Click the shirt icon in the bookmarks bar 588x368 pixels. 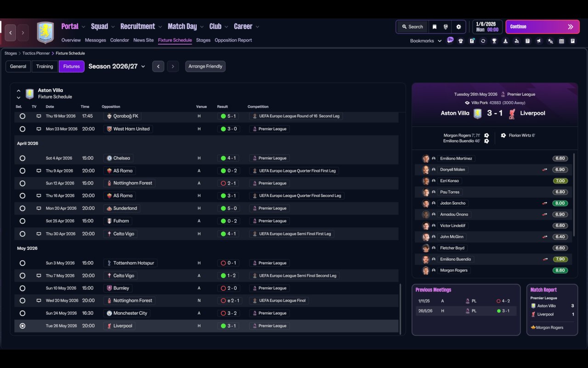pos(461,41)
